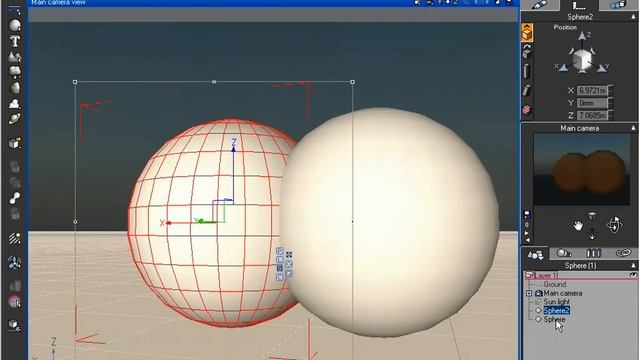The height and width of the screenshot is (360, 640).
Task: Click the Store camera icon beside preview
Action: tap(527, 215)
